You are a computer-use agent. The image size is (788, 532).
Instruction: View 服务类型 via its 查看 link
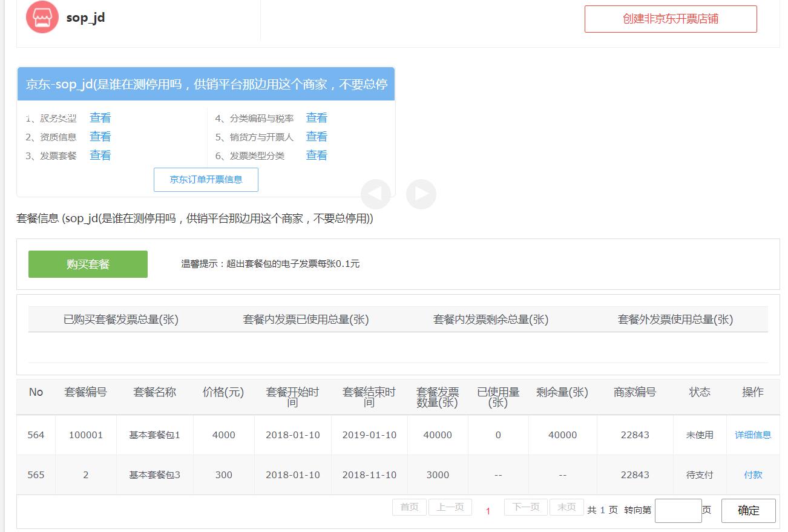(100, 118)
